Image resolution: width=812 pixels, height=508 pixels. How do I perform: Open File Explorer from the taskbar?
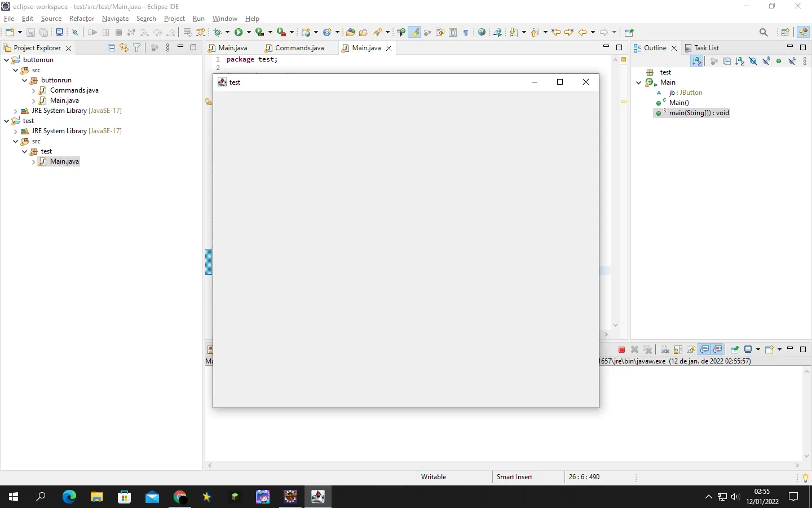click(96, 497)
